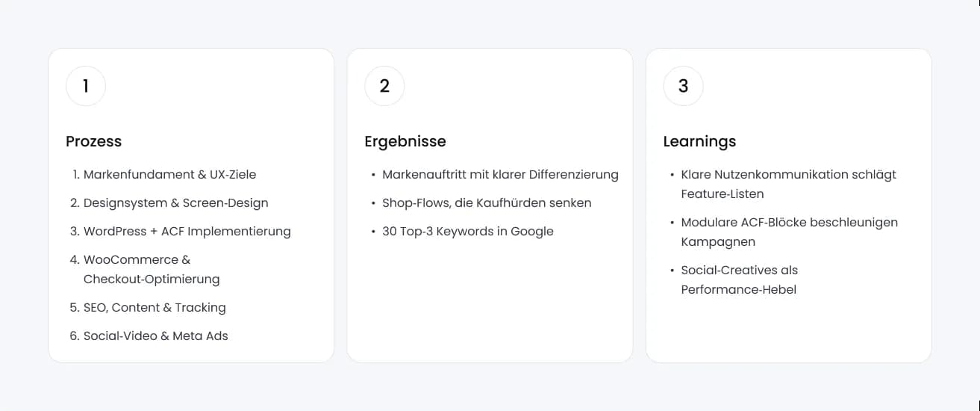Click Modulare ACF-Blöcke bullet text
Viewport: 980px width, 411px height.
(x=789, y=222)
